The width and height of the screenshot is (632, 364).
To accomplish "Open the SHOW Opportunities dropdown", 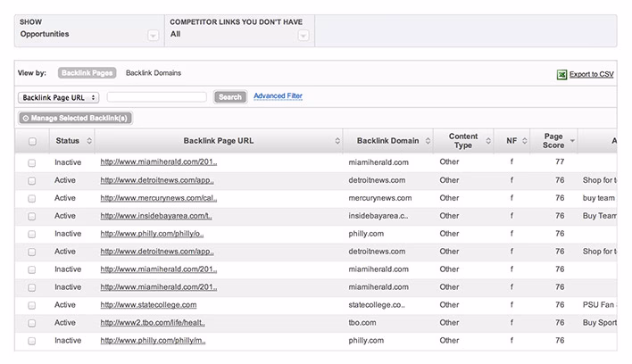I will [x=153, y=35].
